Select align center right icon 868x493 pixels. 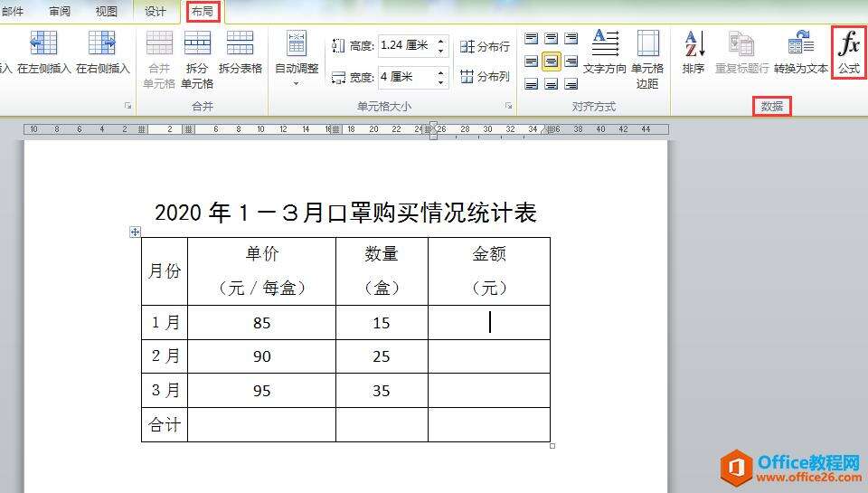571,61
